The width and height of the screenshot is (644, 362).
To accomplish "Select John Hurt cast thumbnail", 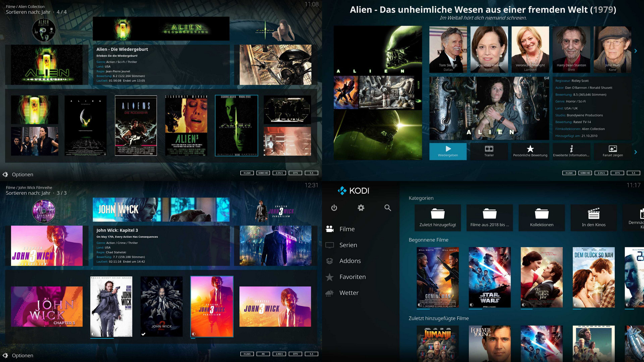I will (x=612, y=50).
